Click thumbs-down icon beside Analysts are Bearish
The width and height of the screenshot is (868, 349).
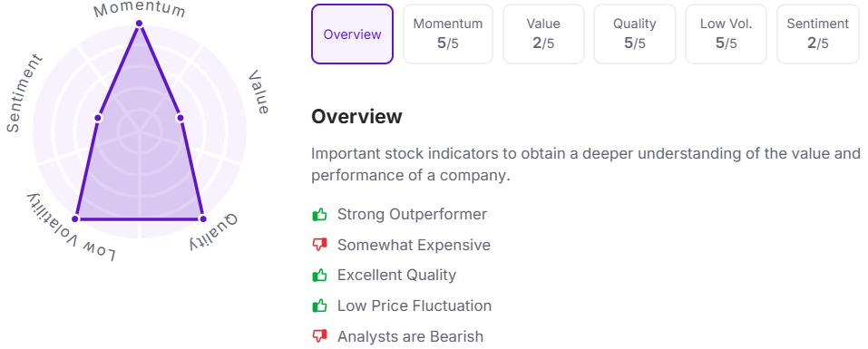click(319, 336)
